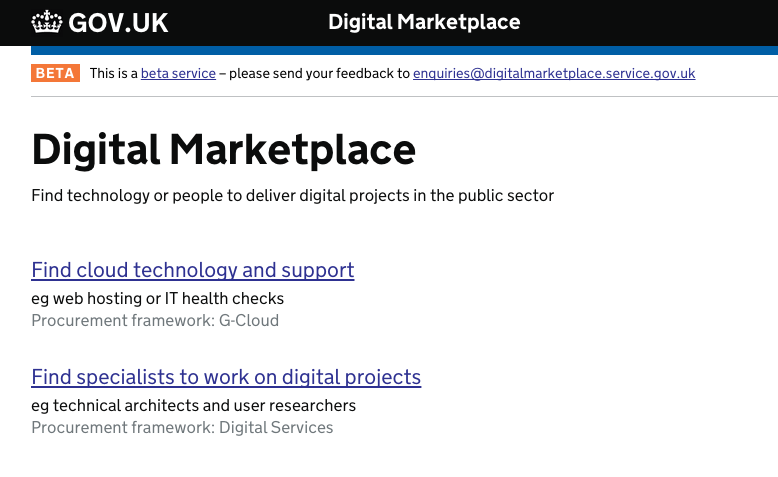Click "eg technical architects and user researchers" text

click(194, 406)
